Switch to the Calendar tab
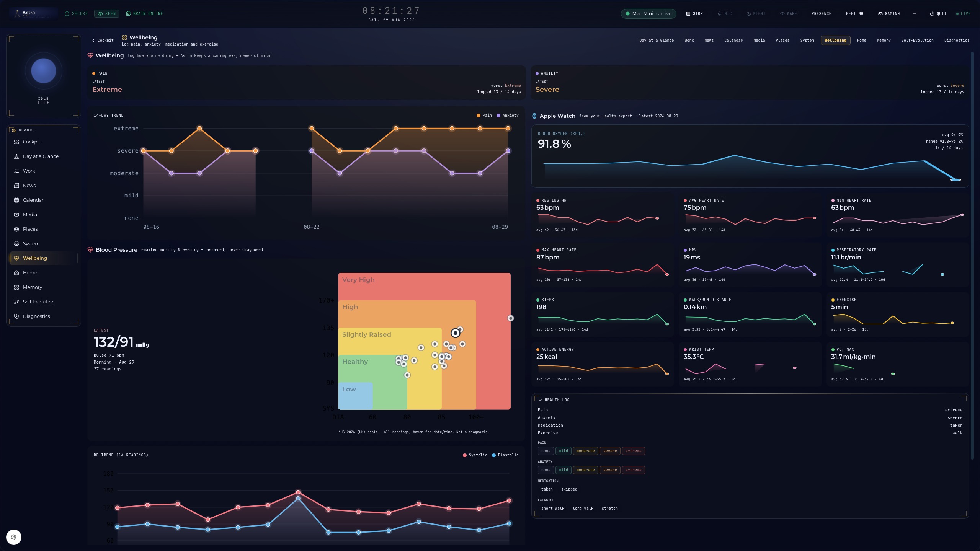The width and height of the screenshot is (980, 551). [x=733, y=41]
